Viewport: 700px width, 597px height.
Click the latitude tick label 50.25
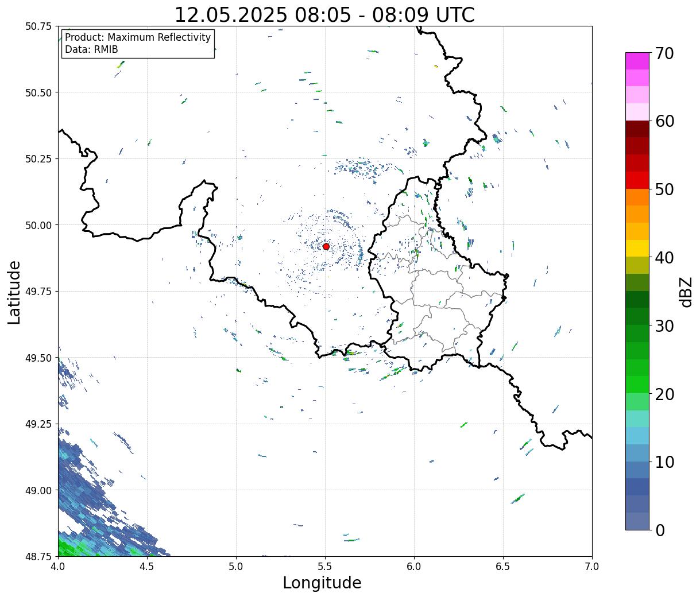(38, 159)
